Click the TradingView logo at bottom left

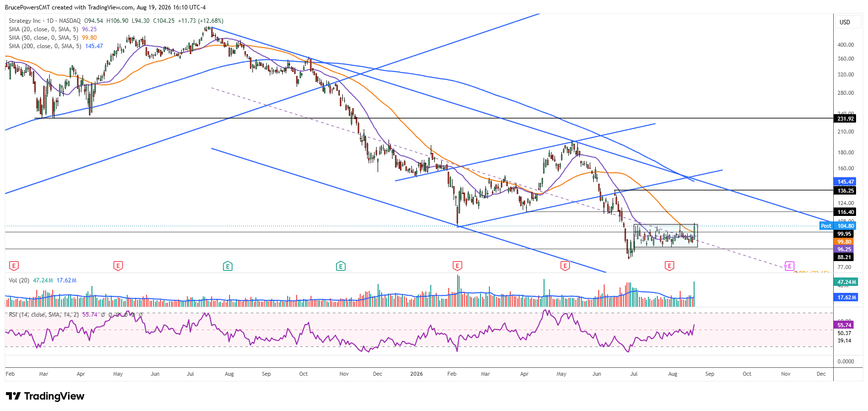45,396
